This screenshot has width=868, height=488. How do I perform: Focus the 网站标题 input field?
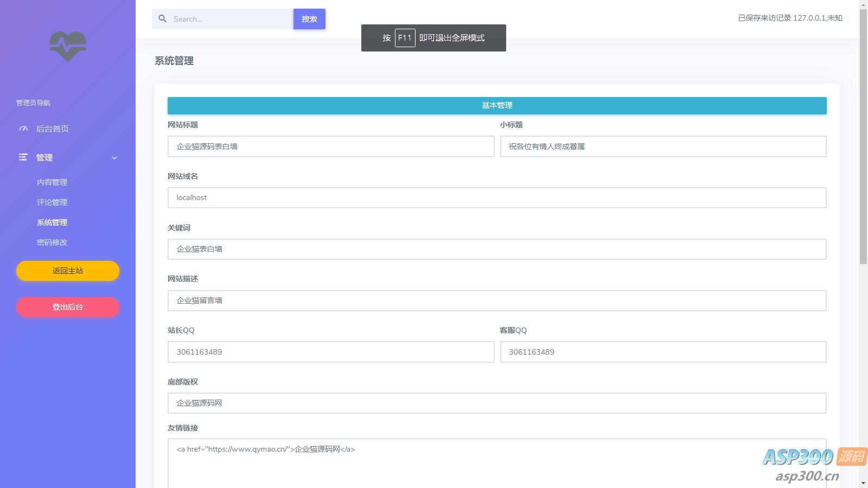click(x=330, y=146)
